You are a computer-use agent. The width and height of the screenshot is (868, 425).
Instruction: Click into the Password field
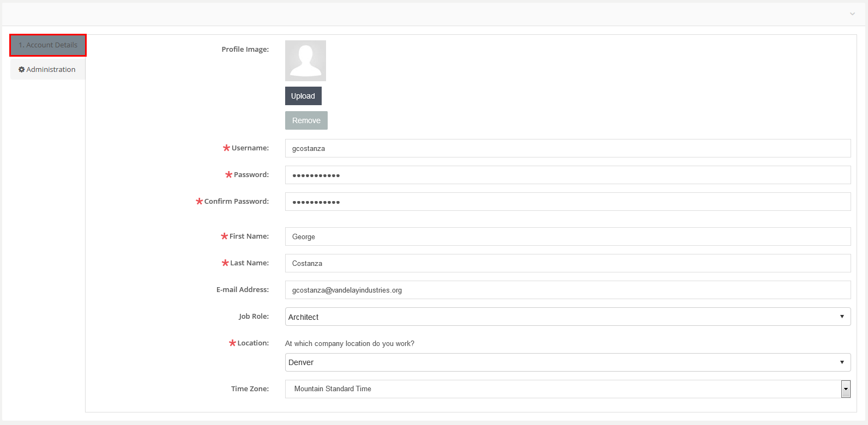tap(568, 175)
